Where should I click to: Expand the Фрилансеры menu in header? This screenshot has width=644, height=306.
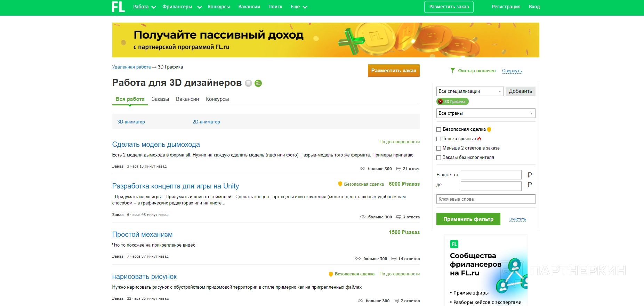pyautogui.click(x=182, y=7)
